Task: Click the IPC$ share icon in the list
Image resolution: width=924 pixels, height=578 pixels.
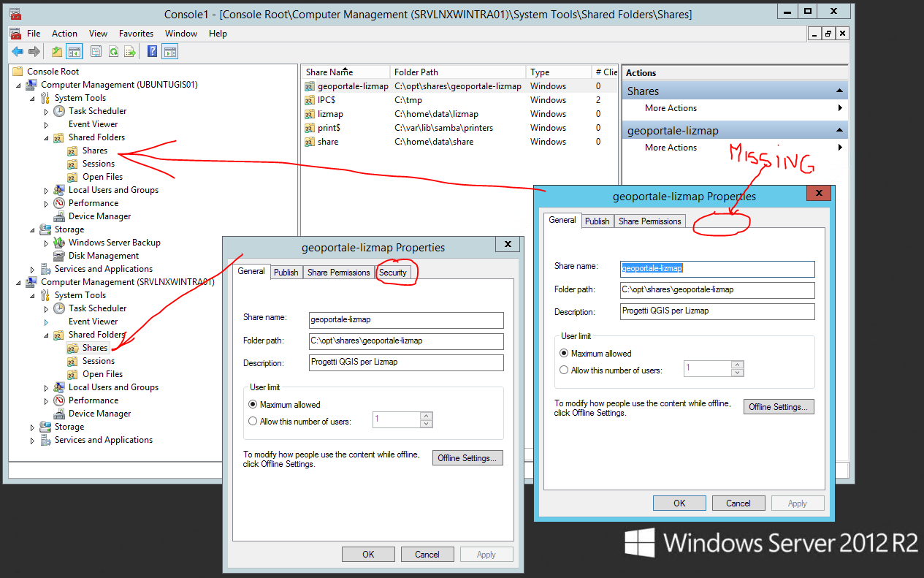Action: pos(310,100)
